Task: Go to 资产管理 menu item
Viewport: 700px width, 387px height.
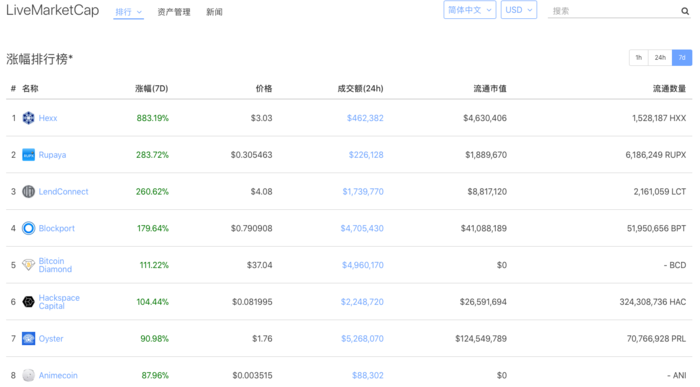Action: click(x=174, y=12)
